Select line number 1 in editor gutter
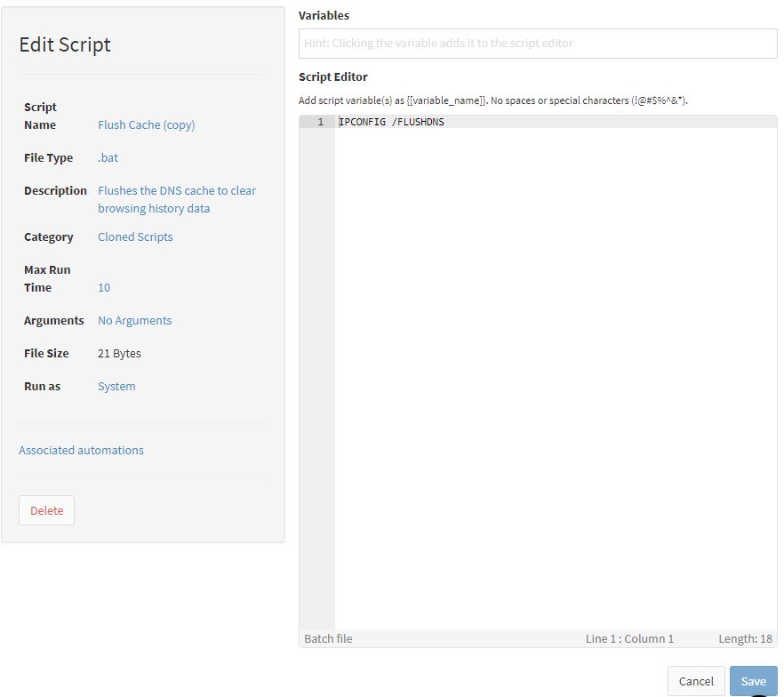This screenshot has width=784, height=697. pyautogui.click(x=321, y=122)
